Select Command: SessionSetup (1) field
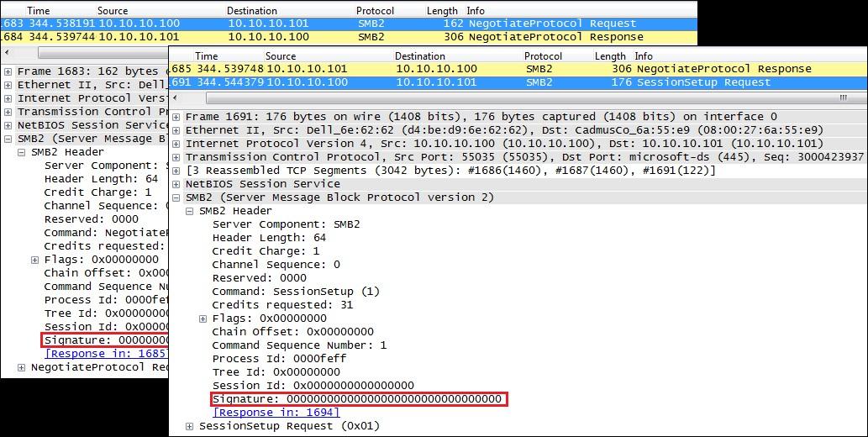 tap(296, 292)
